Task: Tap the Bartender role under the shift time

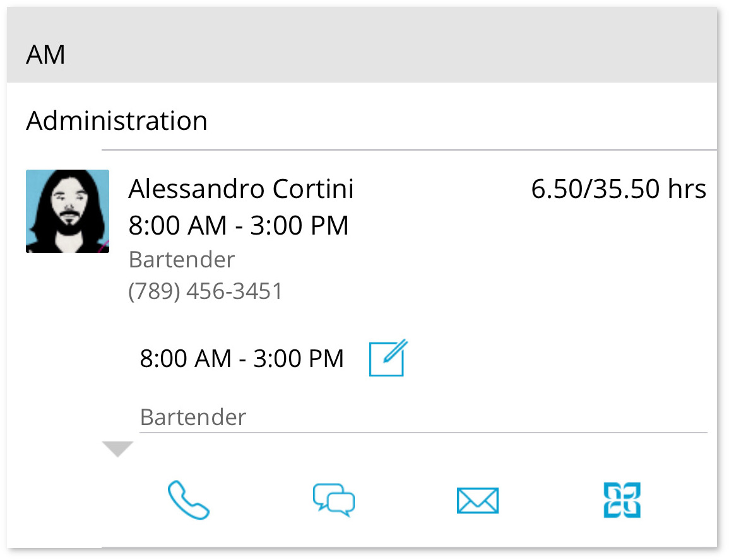Action: click(x=193, y=417)
